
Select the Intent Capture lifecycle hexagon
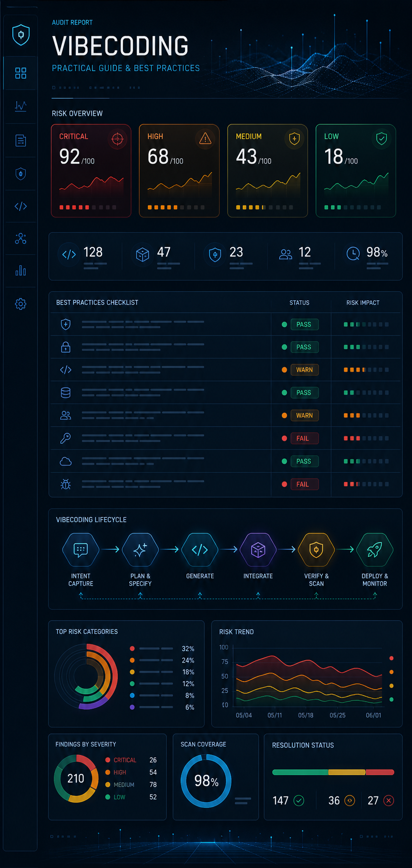81,550
